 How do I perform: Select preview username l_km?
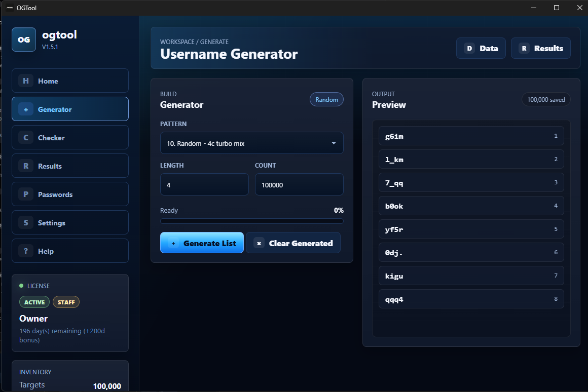point(471,159)
